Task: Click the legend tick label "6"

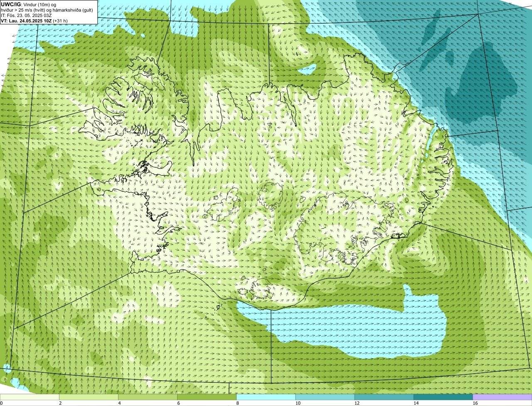Action: point(178,403)
